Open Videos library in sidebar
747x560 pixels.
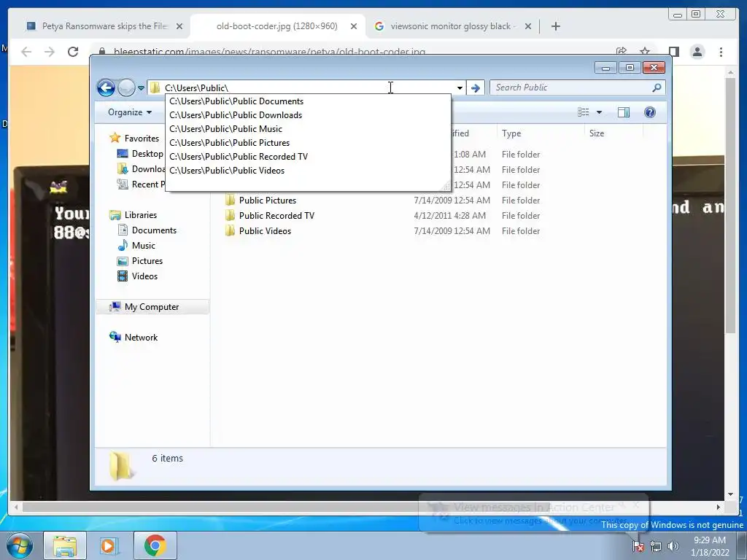tap(144, 276)
